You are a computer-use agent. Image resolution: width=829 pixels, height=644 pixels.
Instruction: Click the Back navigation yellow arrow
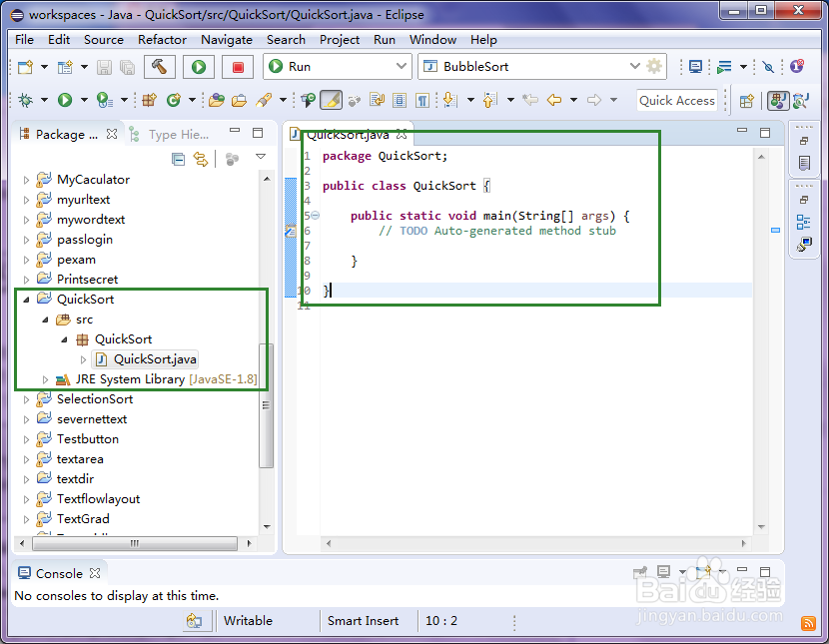(x=554, y=100)
